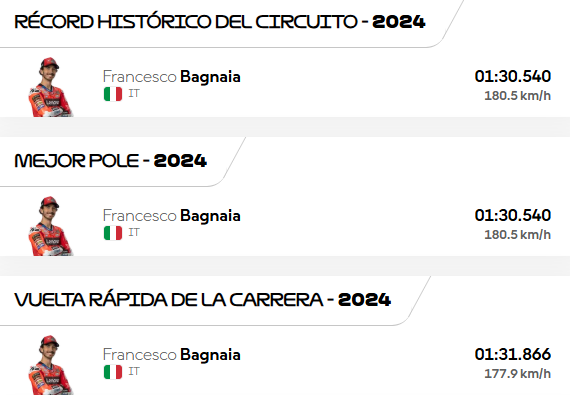Click the IT country code in circuit record

(134, 94)
